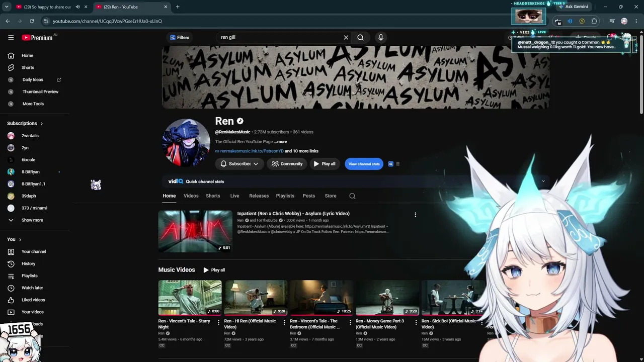Viewport: 644px width, 362px height.
Task: Start voice search with the microphone
Action: pos(381,37)
